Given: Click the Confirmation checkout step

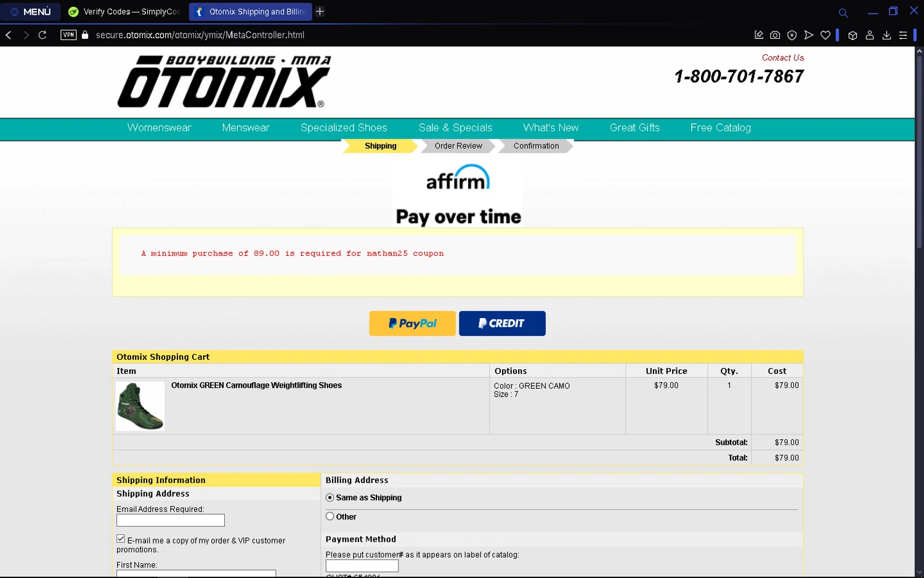Looking at the screenshot, I should click(x=536, y=146).
